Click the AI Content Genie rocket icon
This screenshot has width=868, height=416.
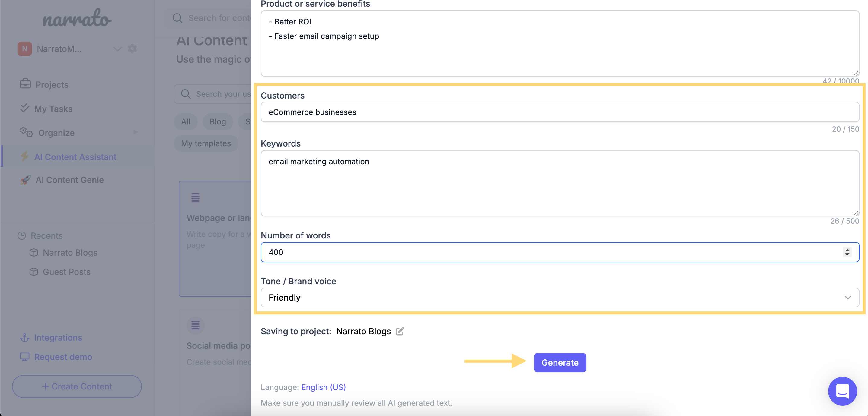tap(25, 180)
